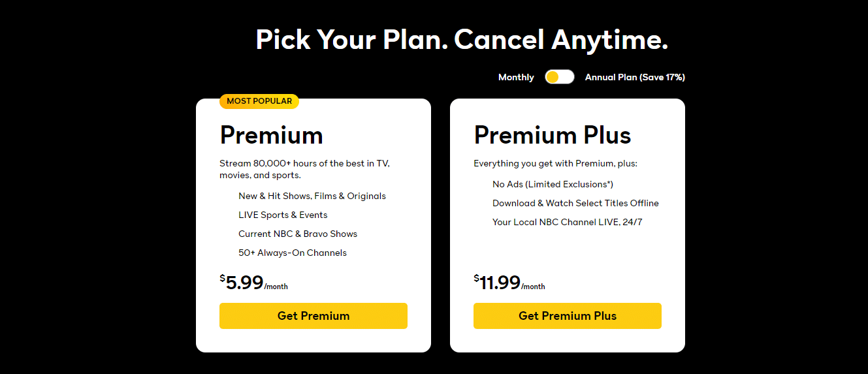The width and height of the screenshot is (868, 374).
Task: Click the $11.99/month price
Action: click(509, 283)
